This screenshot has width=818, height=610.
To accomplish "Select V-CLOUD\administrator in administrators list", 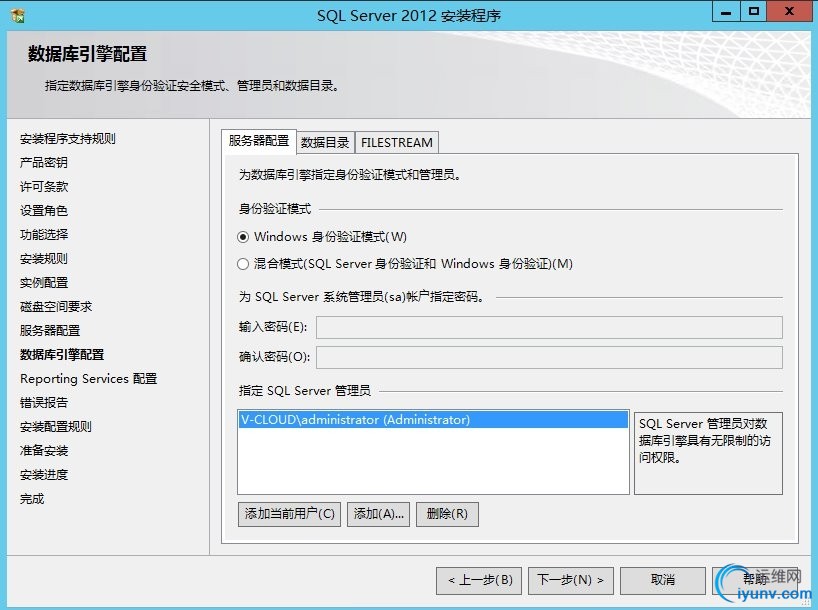I will pyautogui.click(x=433, y=420).
